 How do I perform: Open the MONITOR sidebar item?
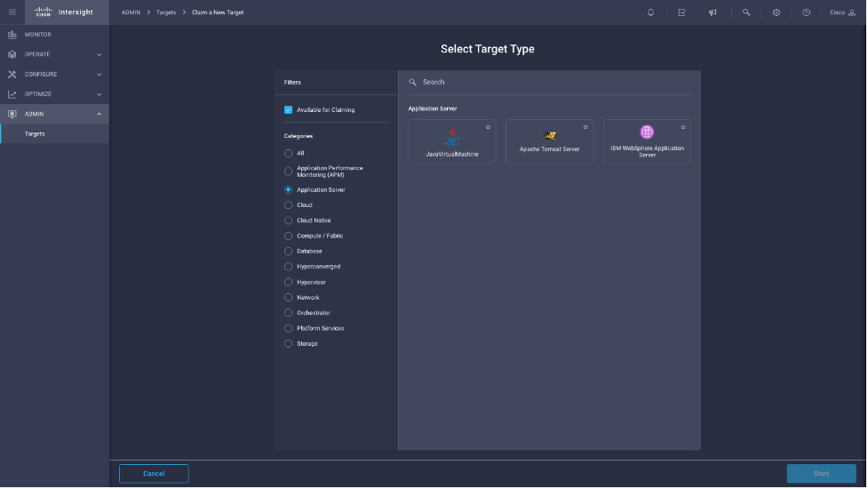(38, 35)
